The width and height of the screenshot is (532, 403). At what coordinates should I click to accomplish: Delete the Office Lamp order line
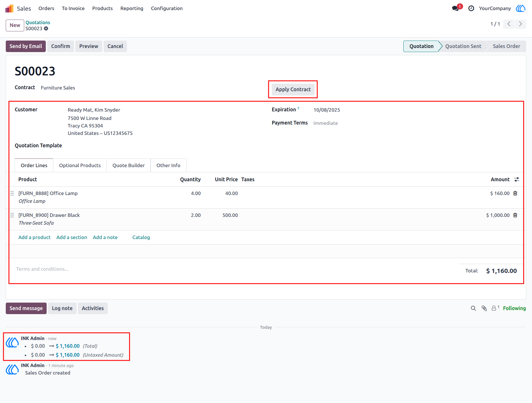pos(515,193)
